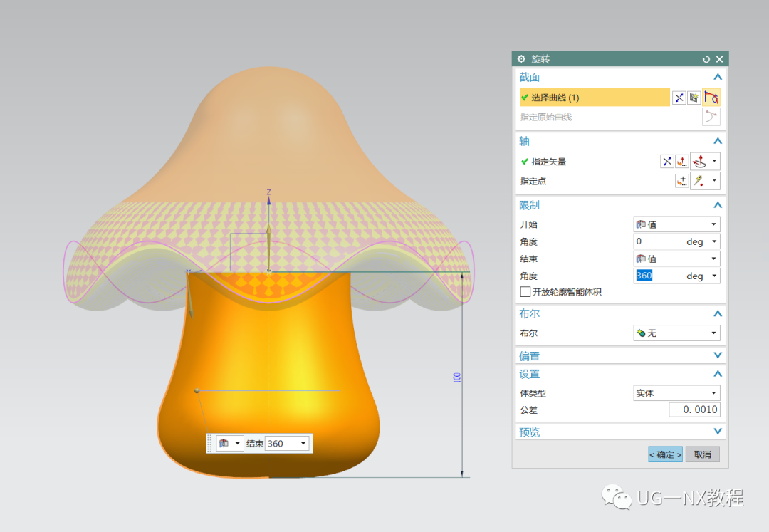Close the 旋转 dialog with the X
Screen dimensions: 769x532
[x=719, y=59]
